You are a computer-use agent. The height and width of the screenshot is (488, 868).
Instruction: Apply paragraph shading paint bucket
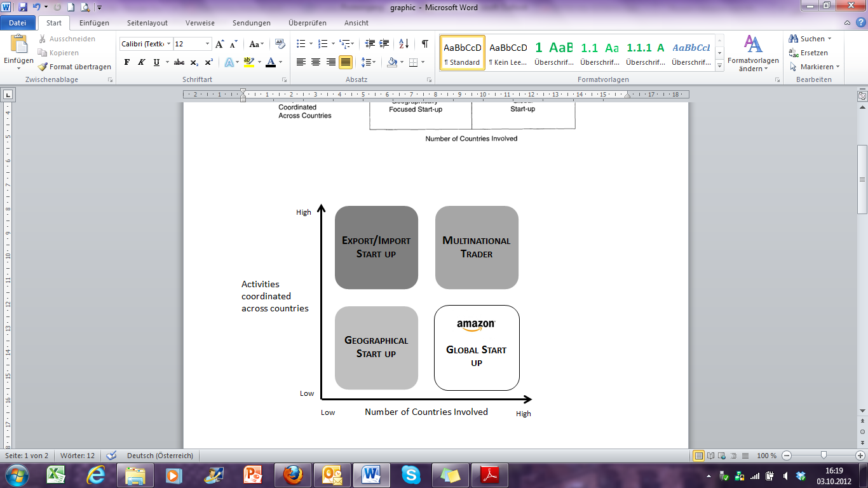point(392,62)
